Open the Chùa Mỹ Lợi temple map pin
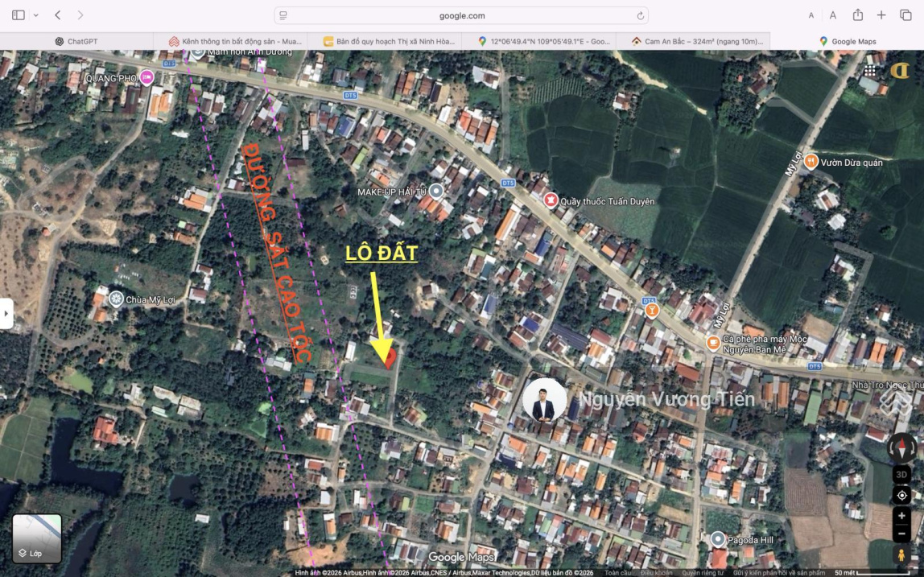The image size is (924, 577). pyautogui.click(x=117, y=297)
